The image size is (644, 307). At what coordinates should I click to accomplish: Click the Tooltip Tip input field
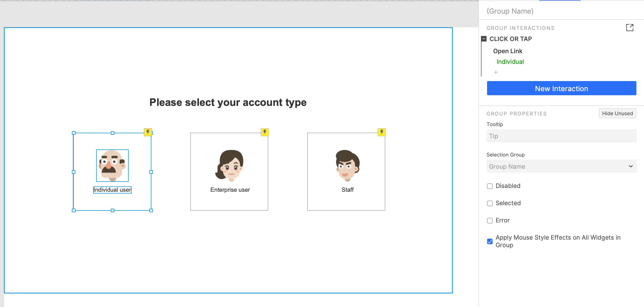point(561,136)
